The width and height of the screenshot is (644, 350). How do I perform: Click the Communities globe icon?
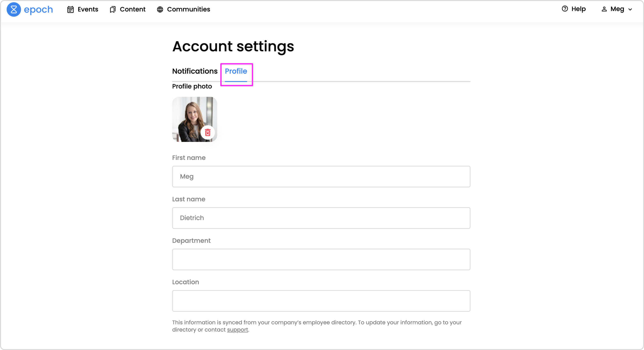coord(160,10)
